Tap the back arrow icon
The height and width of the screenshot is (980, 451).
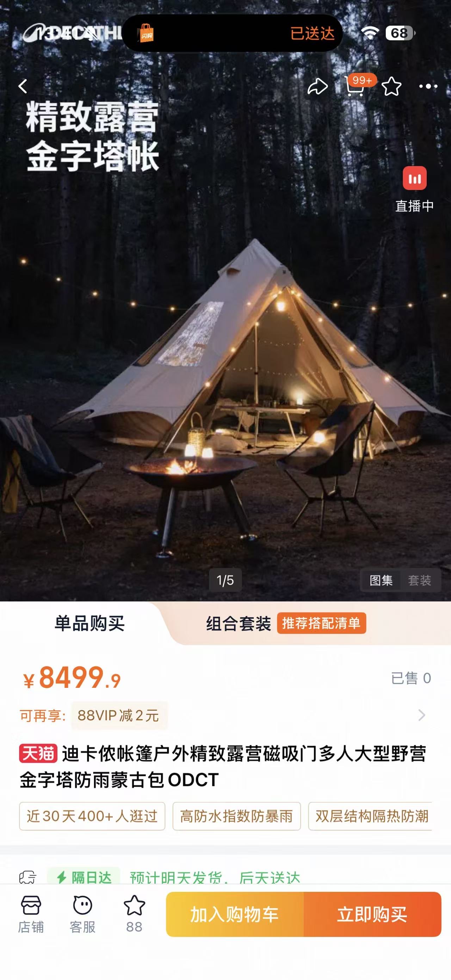(x=23, y=86)
